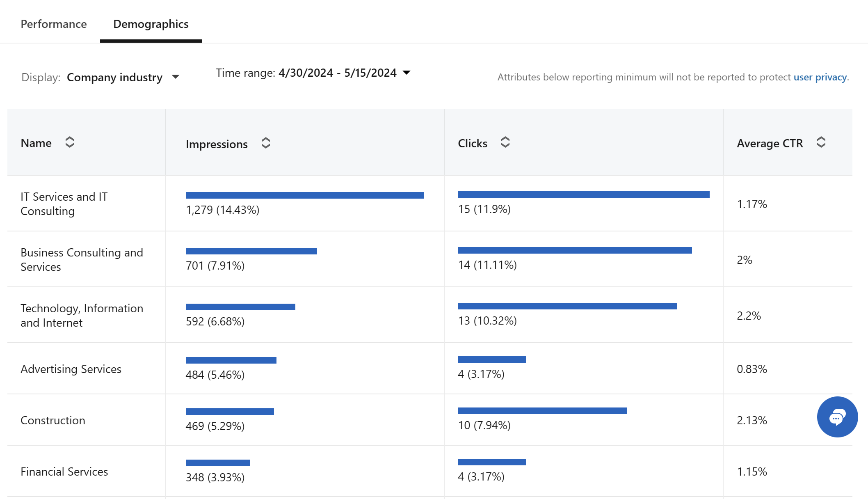Open the chat support bubble

tap(837, 417)
